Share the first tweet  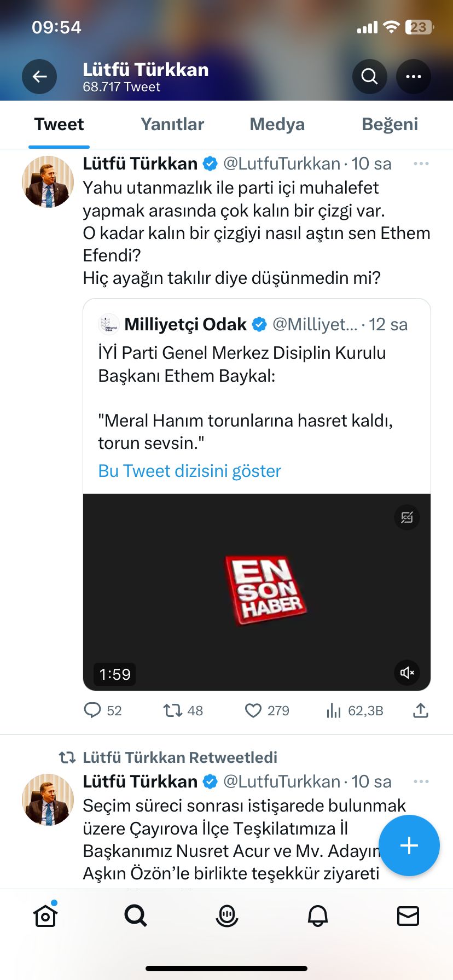[x=420, y=710]
